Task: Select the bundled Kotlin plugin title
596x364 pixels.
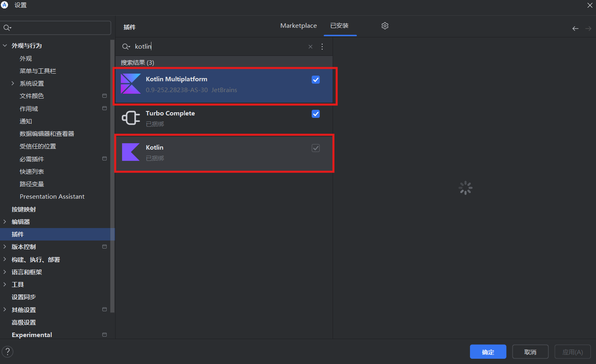Action: [x=155, y=148]
